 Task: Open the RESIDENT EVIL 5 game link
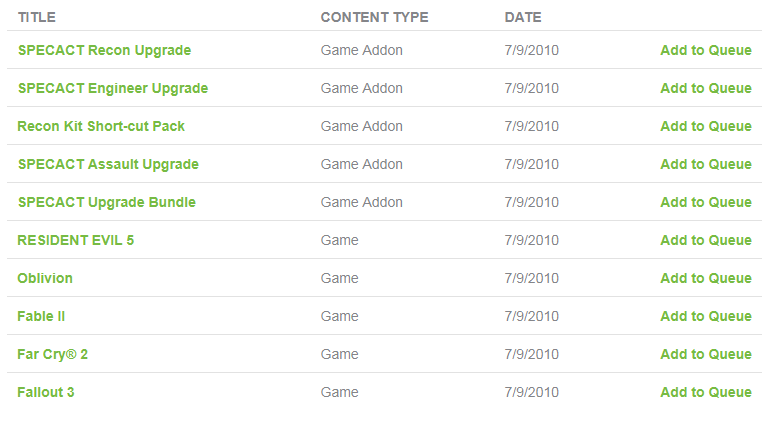pos(76,240)
